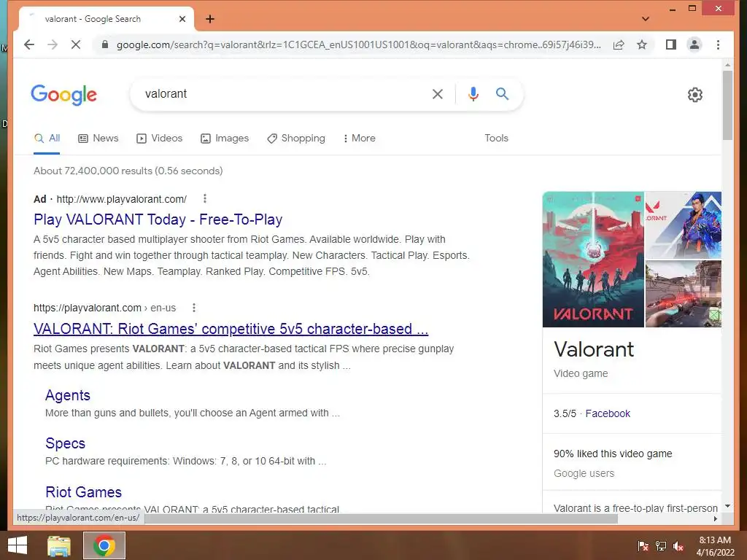
Task: Bookmark this tab with the star
Action: [x=642, y=44]
